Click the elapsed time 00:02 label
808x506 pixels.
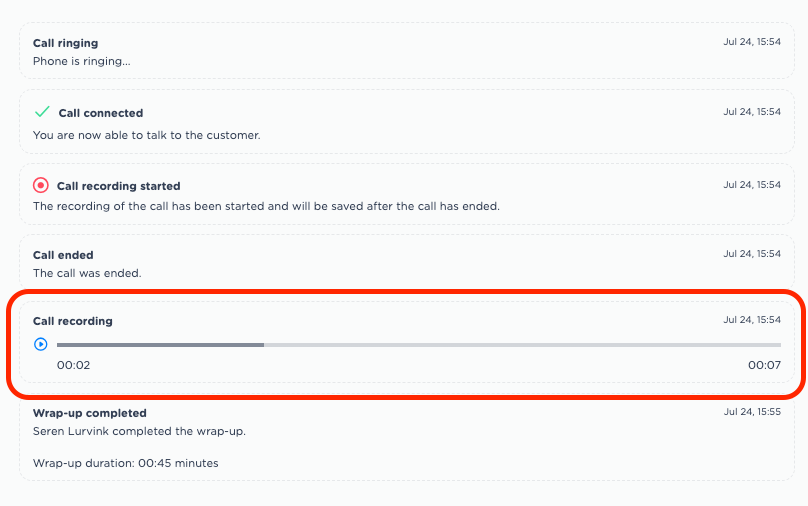coord(74,365)
